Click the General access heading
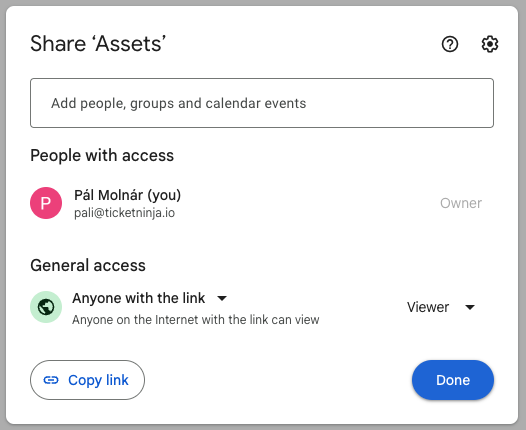This screenshot has height=430, width=526. pyautogui.click(x=88, y=265)
